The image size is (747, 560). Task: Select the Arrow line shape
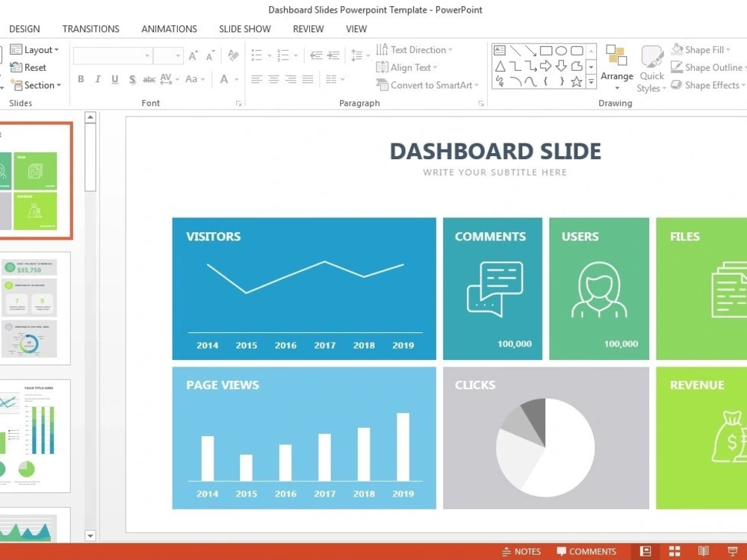click(530, 50)
